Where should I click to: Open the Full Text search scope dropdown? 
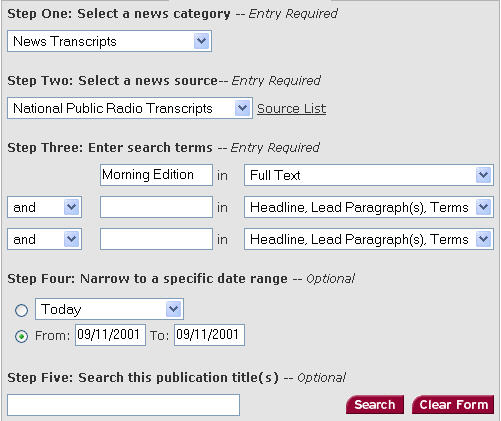point(369,175)
